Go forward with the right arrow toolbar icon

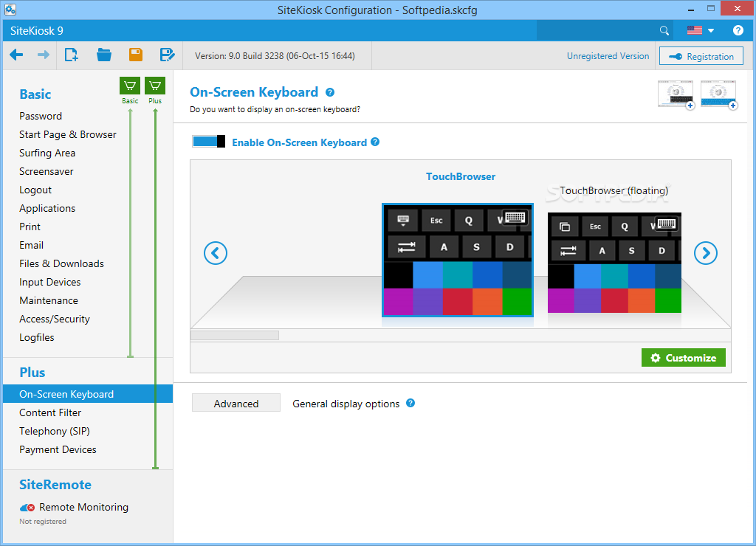click(44, 55)
